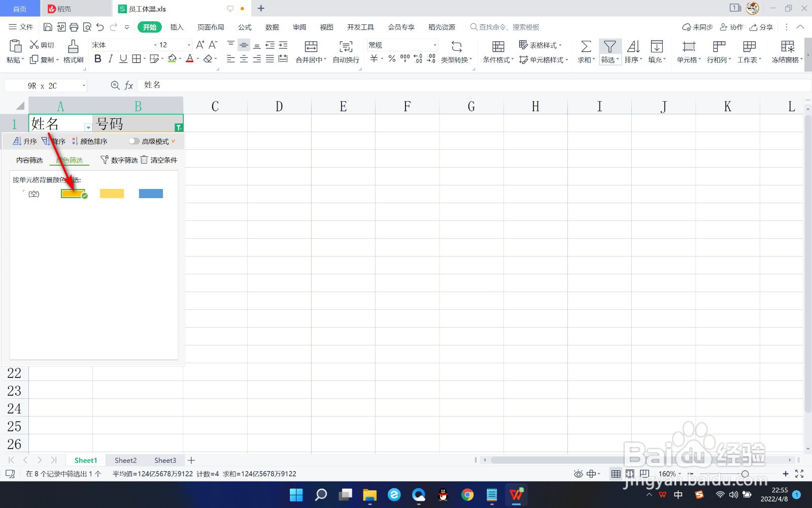Viewport: 812px width, 508px height.
Task: Open the 数据 ribbon tab
Action: (272, 27)
